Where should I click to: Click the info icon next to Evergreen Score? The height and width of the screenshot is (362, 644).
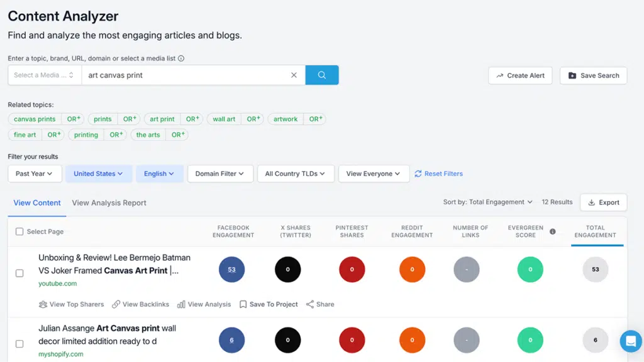click(x=552, y=231)
